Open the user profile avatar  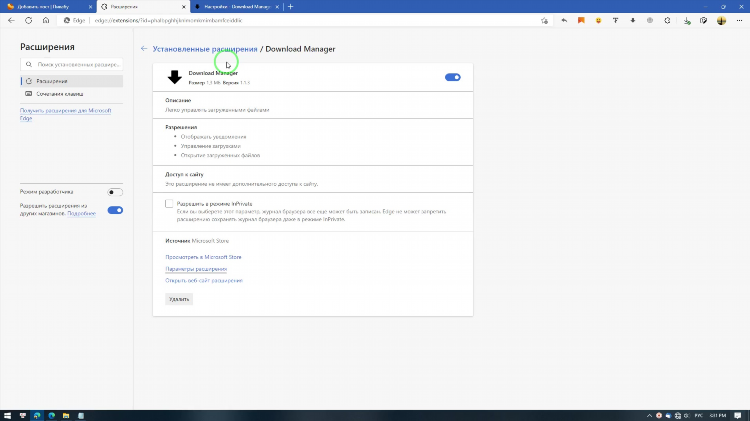(721, 21)
